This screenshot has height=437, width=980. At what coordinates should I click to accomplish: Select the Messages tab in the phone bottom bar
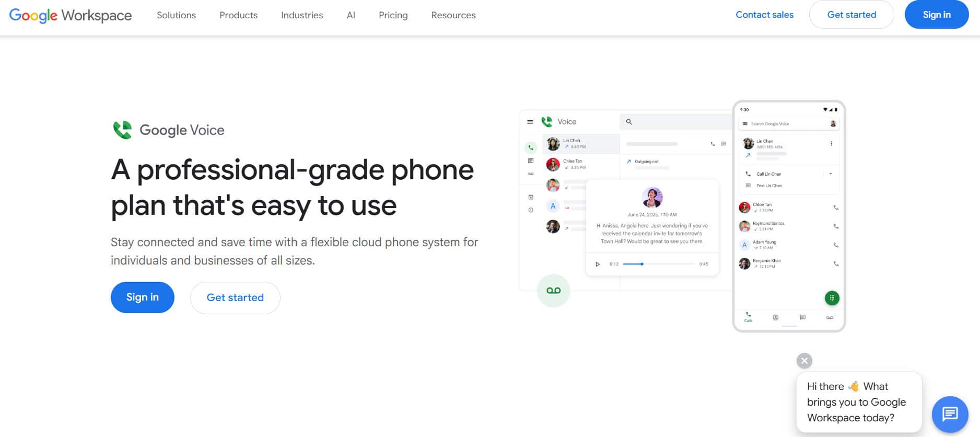802,317
